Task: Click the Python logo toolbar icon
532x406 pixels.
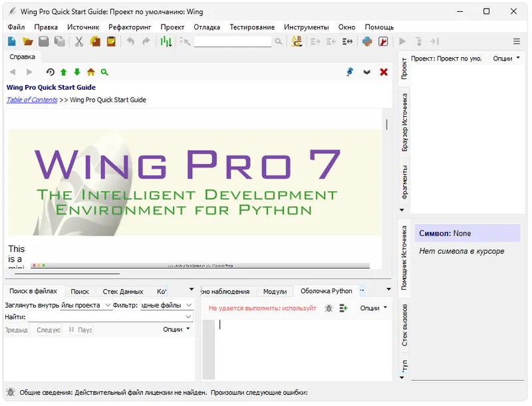Action: [367, 41]
